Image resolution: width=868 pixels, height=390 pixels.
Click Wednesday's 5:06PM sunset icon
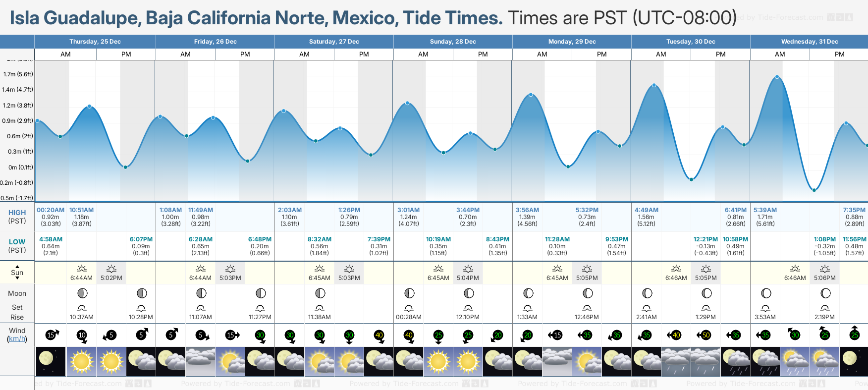824,269
